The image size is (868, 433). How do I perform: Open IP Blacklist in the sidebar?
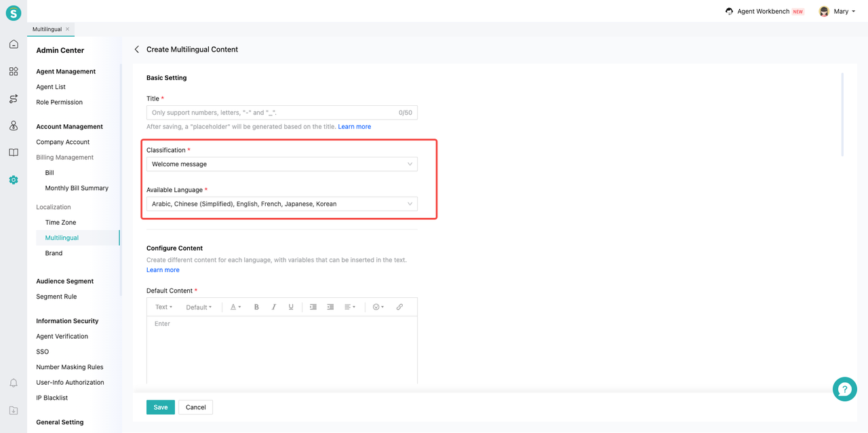click(x=52, y=398)
